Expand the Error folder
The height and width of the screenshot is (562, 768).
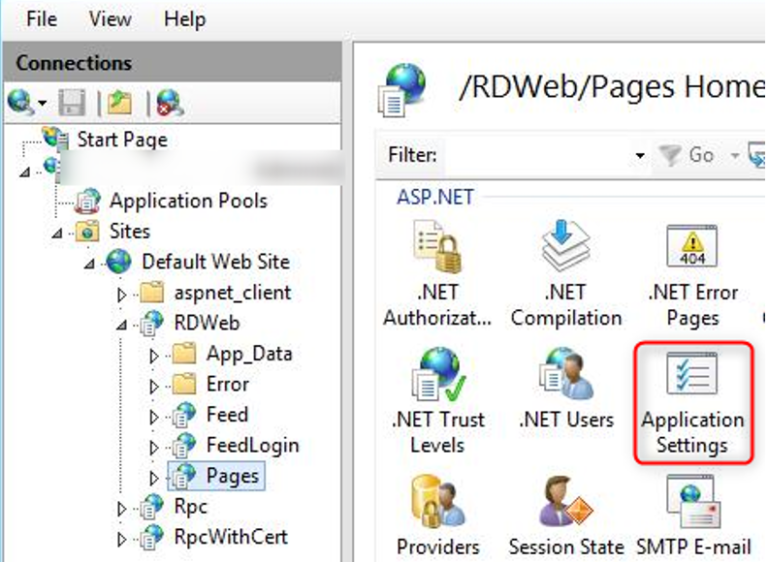(154, 386)
